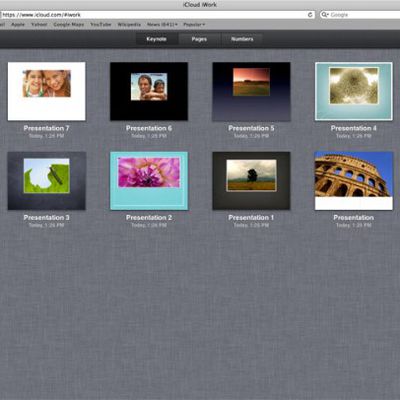Open the Presentation 6 thumbnail
The height and width of the screenshot is (400, 400).
(149, 91)
